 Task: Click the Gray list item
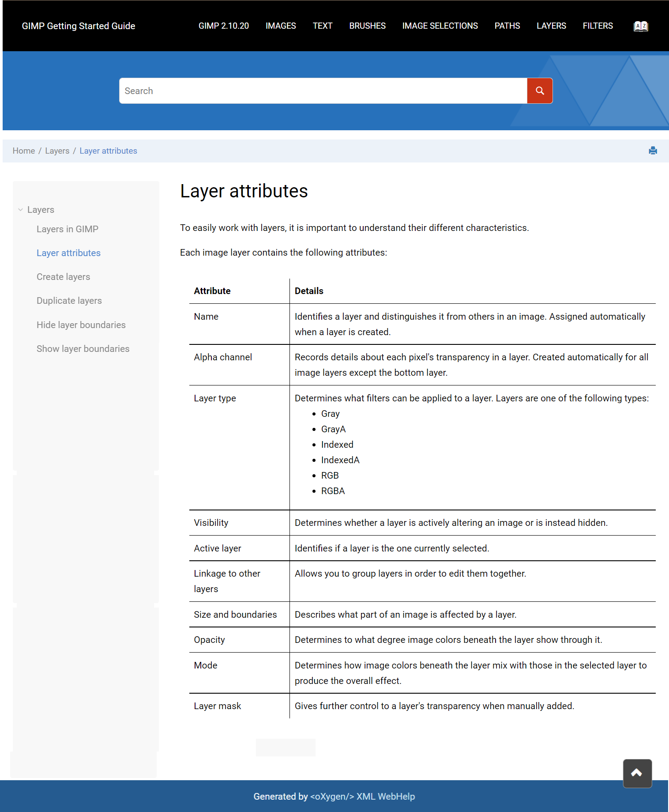[x=330, y=414]
